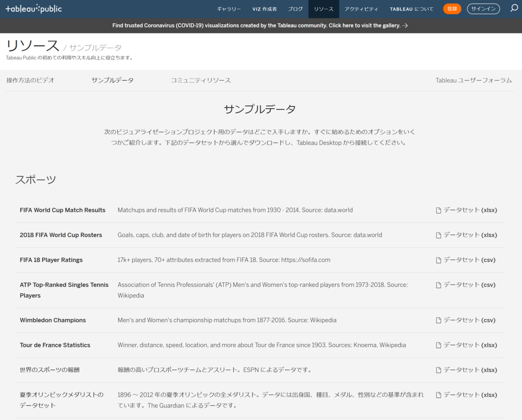Open TABLEAU について menu item

tap(412, 9)
